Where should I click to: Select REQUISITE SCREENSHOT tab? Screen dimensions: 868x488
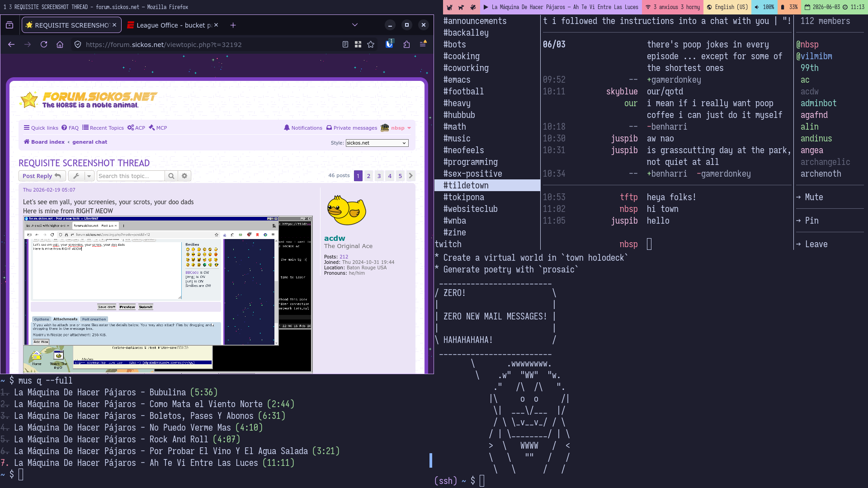tap(71, 25)
